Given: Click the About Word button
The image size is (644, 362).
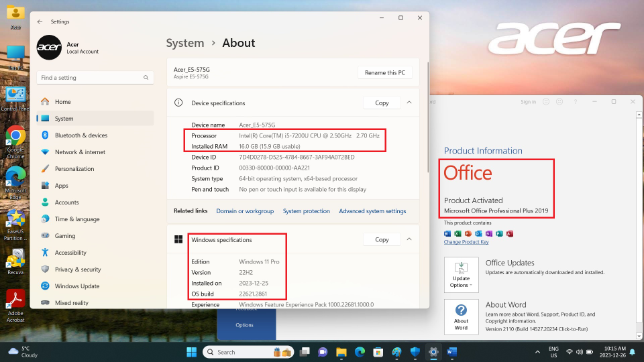Looking at the screenshot, I should pos(462,317).
